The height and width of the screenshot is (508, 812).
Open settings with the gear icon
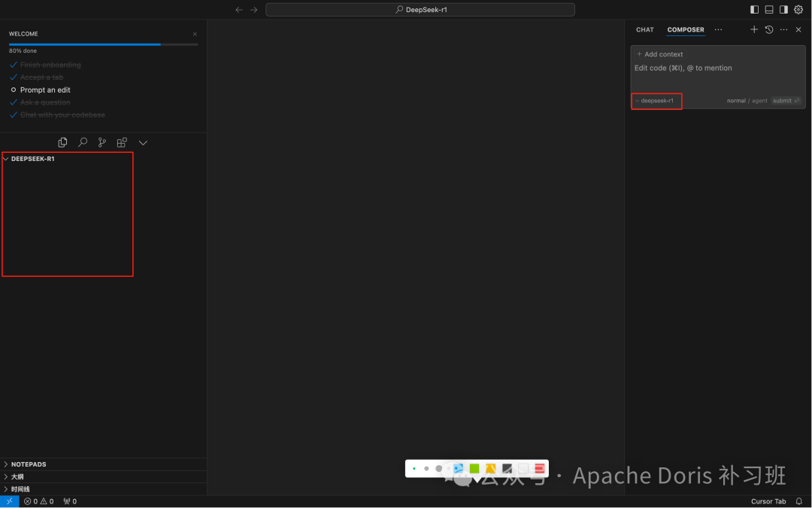798,9
